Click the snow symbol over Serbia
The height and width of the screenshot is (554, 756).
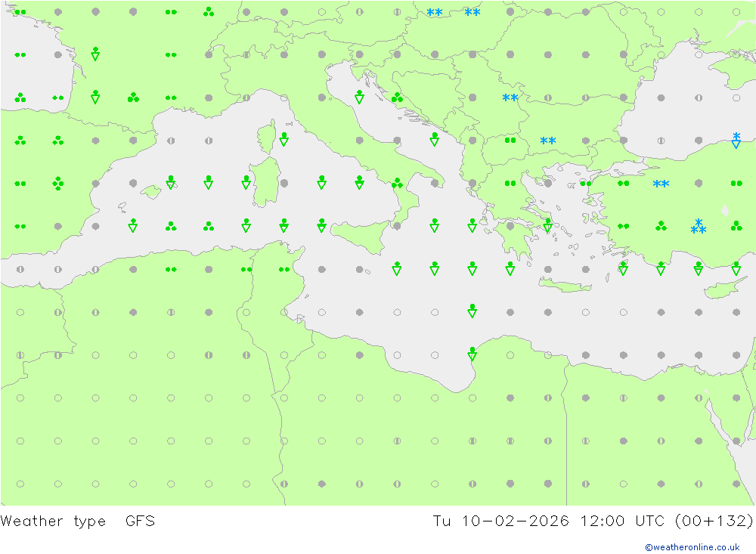point(510,98)
